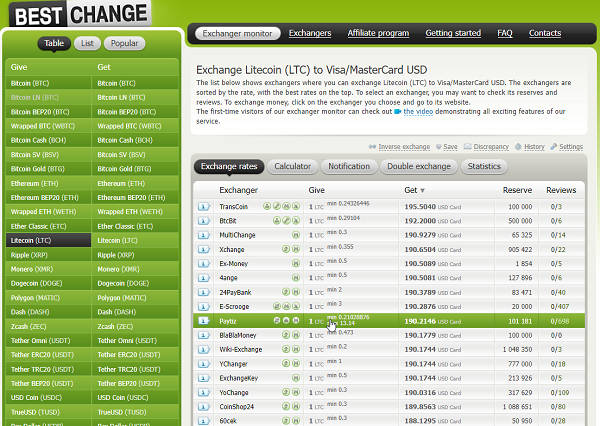Open info icon for E-Scrooge row
The height and width of the screenshot is (426, 600).
[x=204, y=307]
